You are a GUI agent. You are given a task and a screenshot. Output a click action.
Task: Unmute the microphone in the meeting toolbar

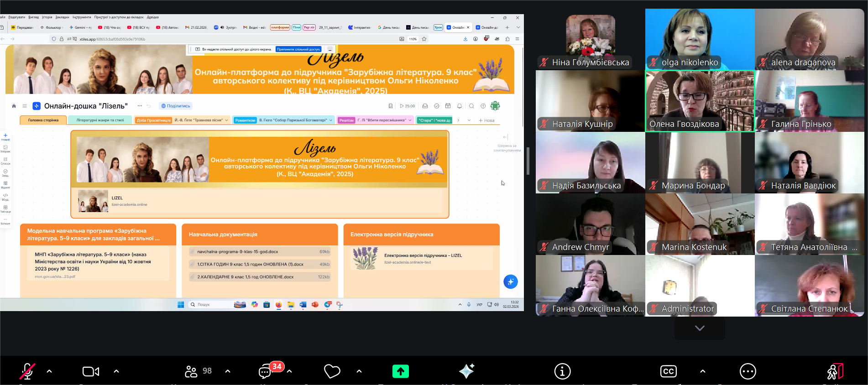coord(27,371)
